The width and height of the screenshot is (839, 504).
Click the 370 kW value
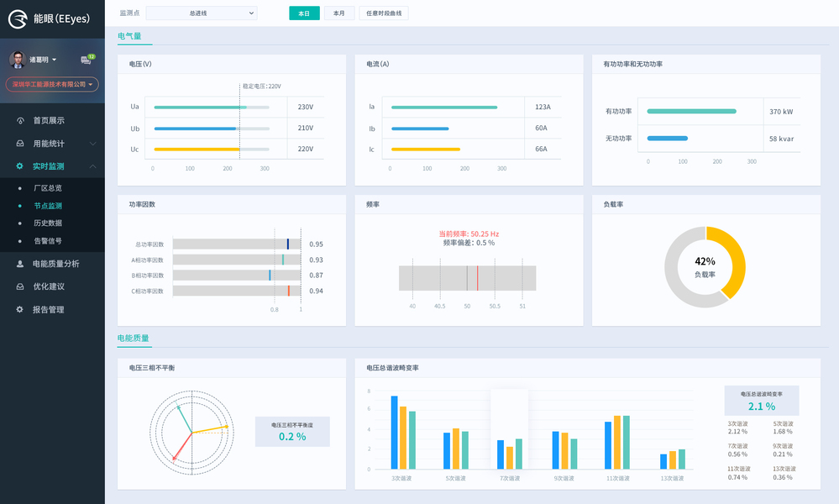pyautogui.click(x=781, y=112)
